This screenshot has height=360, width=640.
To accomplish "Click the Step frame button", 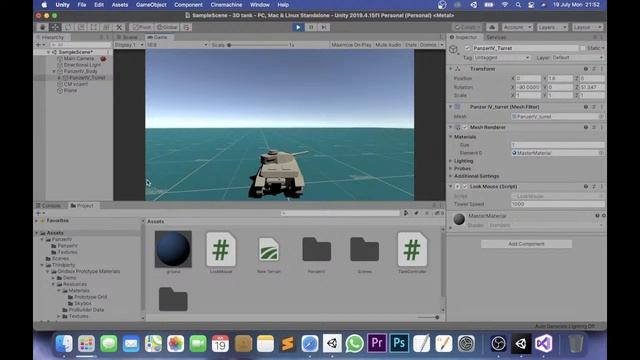I will point(324,27).
